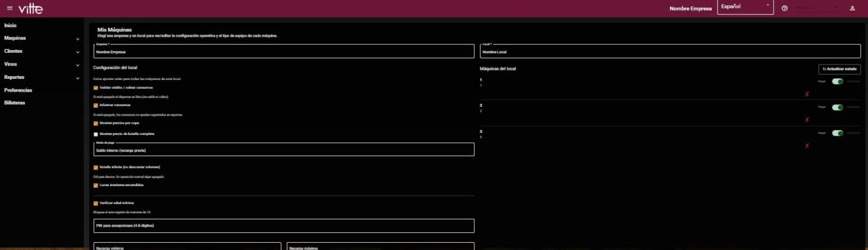This screenshot has height=250, width=868.
Task: Select Vinos in the sidebar
Action: (x=11, y=64)
